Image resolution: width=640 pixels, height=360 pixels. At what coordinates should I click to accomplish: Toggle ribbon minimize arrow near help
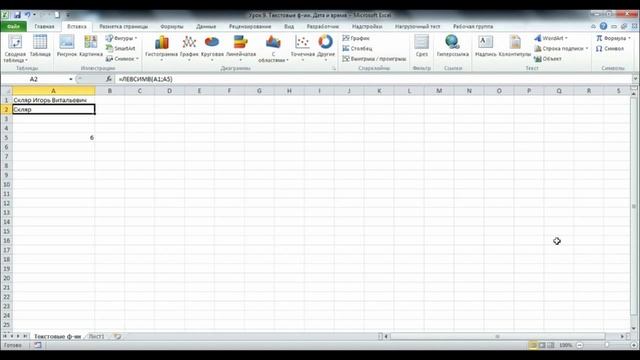pos(593,26)
